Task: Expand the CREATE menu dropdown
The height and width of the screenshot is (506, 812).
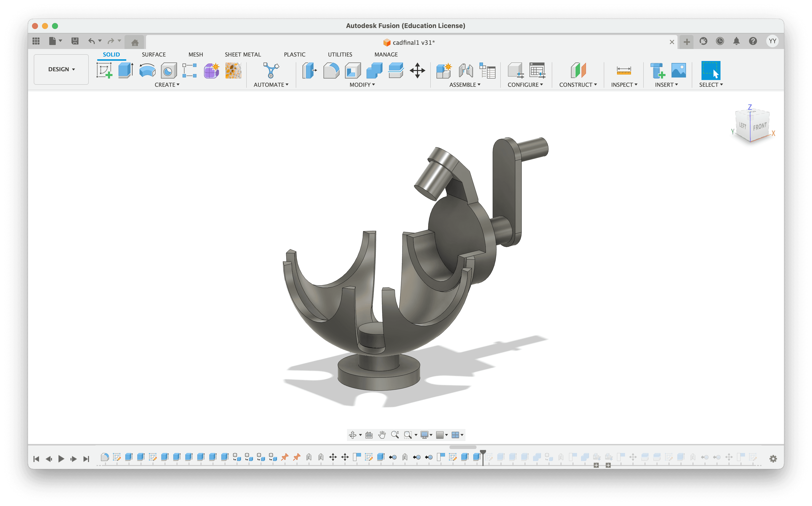Action: (x=166, y=85)
